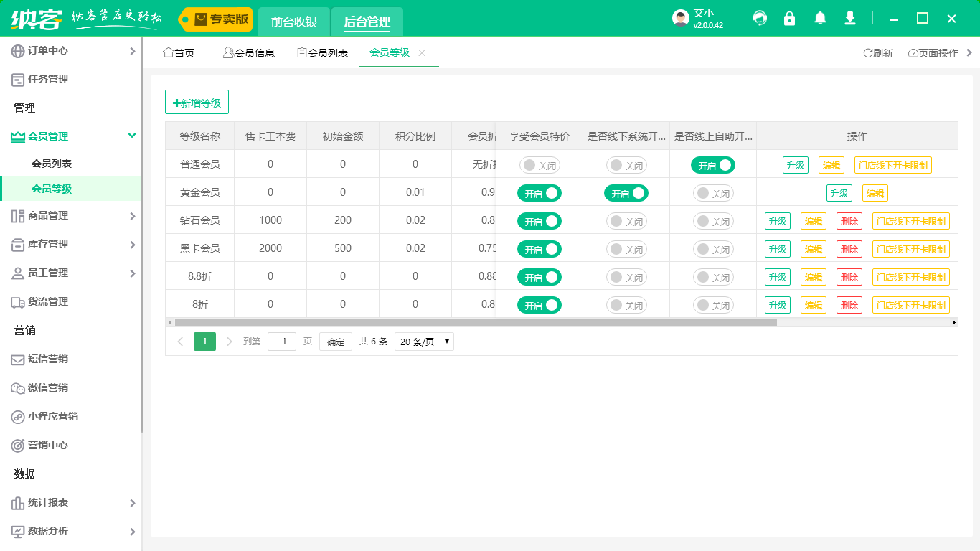Click 删除 button for 钻石会员
This screenshot has width=980, height=551.
tap(849, 221)
